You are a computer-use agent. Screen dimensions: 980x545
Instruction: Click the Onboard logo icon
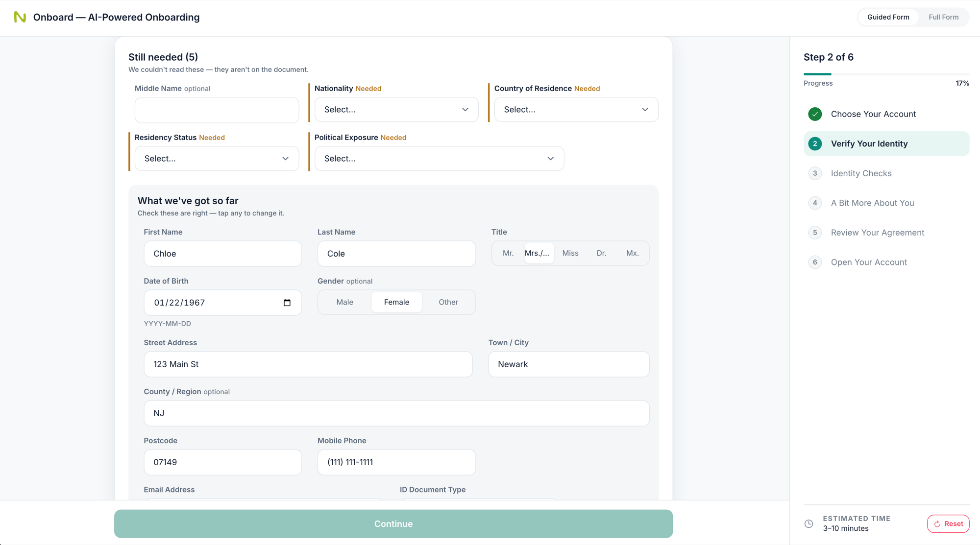(x=20, y=17)
